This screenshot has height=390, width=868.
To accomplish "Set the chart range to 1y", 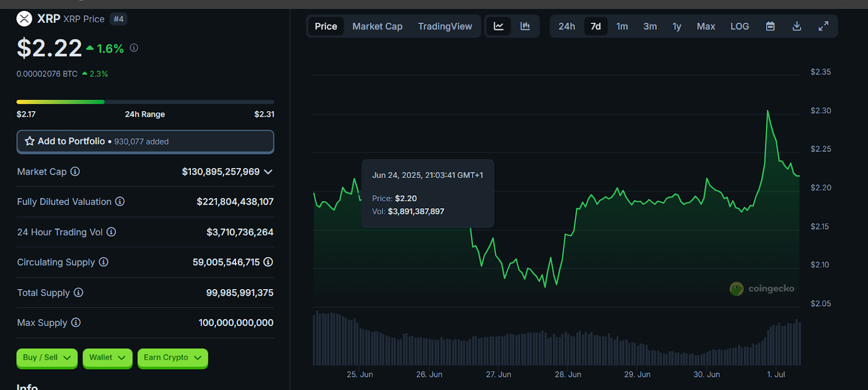I will pos(677,26).
